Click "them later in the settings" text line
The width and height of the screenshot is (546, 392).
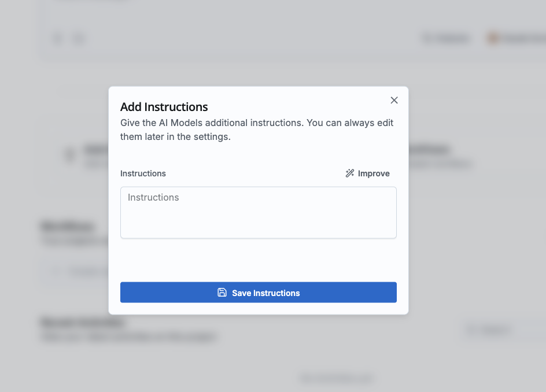[x=175, y=137]
